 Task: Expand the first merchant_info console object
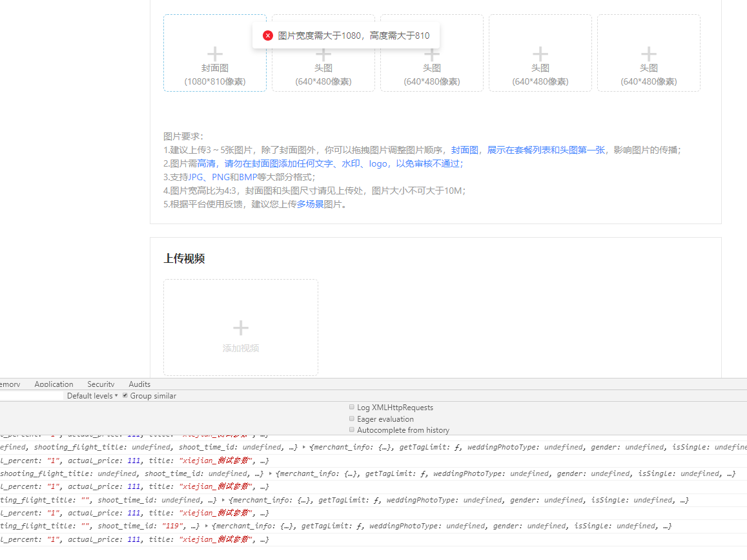pyautogui.click(x=304, y=447)
